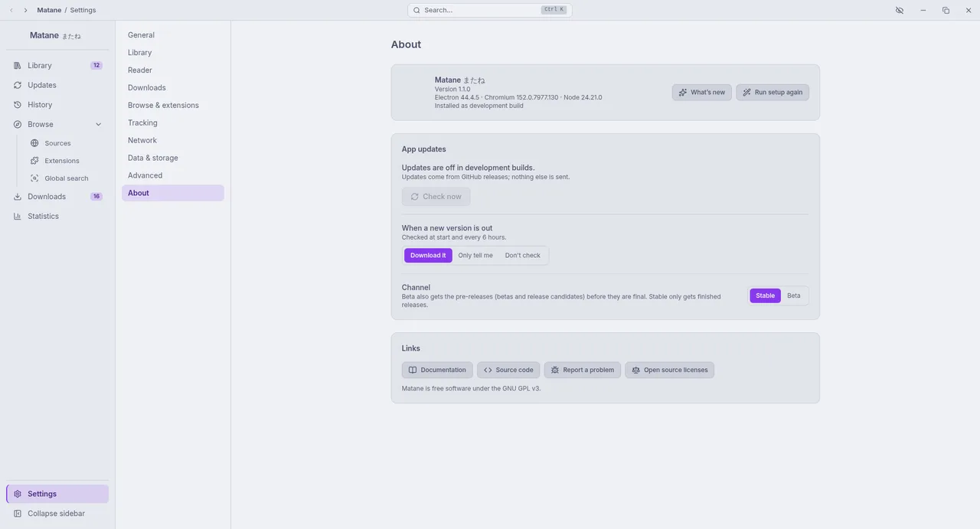
Task: Click the Collapse sidebar panel icon
Action: tap(18, 514)
